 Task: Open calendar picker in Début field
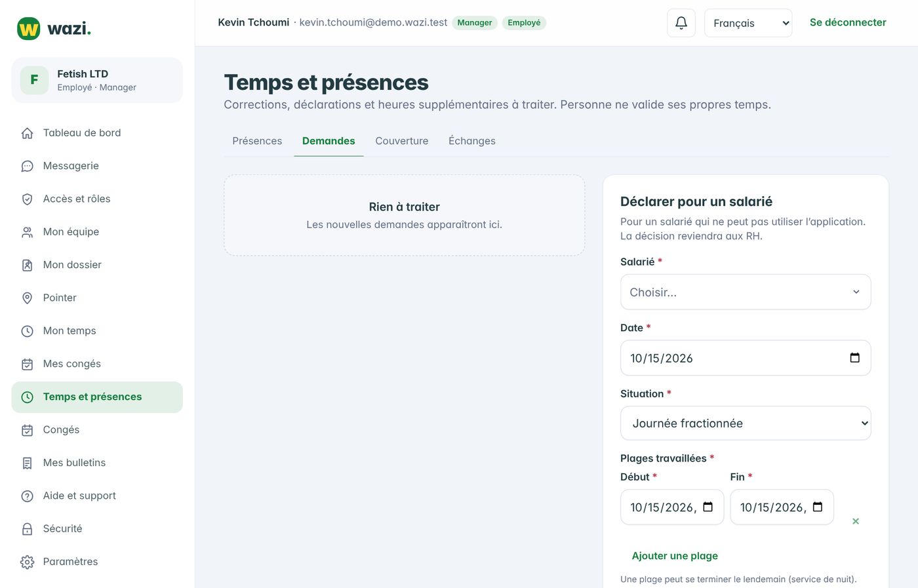[x=708, y=507]
